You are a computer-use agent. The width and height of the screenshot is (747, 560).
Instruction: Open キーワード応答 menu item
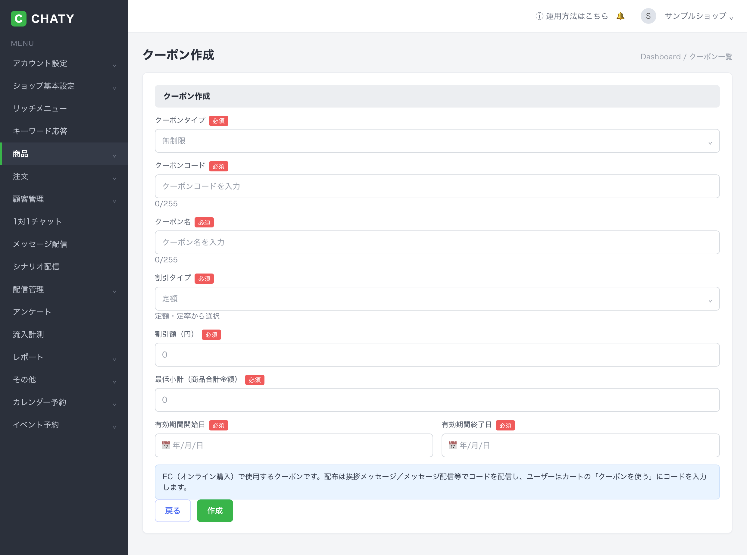click(x=64, y=131)
